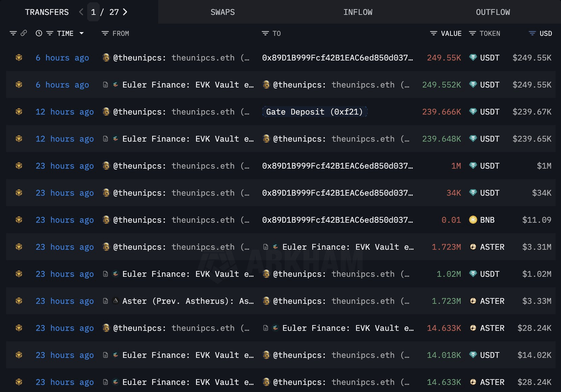Viewport: 561px width, 392px height.
Task: Filter by the VALUE column
Action: [x=434, y=33]
